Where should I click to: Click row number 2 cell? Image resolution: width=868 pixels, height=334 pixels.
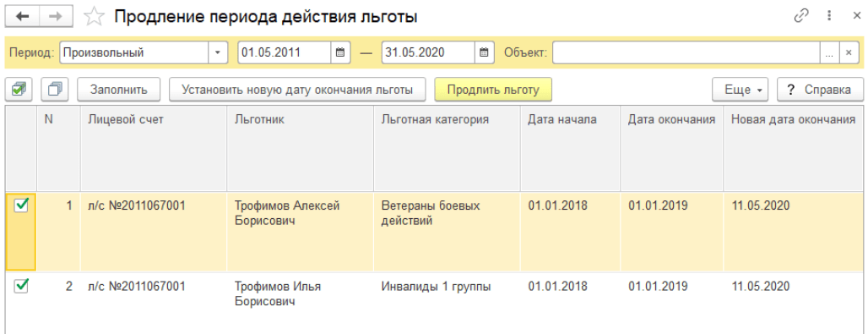(58, 303)
